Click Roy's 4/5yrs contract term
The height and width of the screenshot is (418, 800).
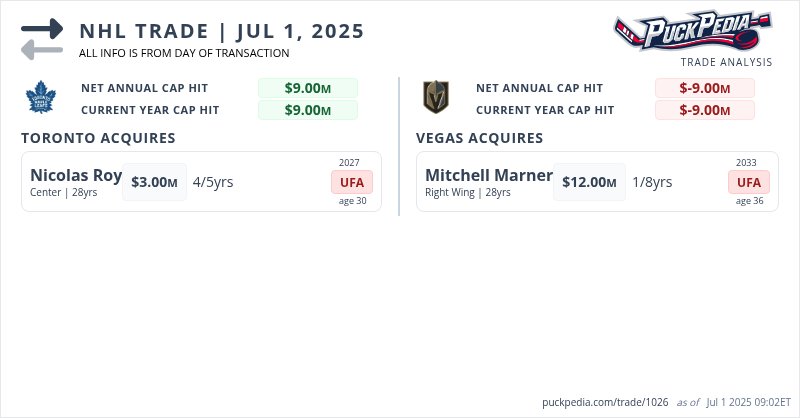(213, 182)
